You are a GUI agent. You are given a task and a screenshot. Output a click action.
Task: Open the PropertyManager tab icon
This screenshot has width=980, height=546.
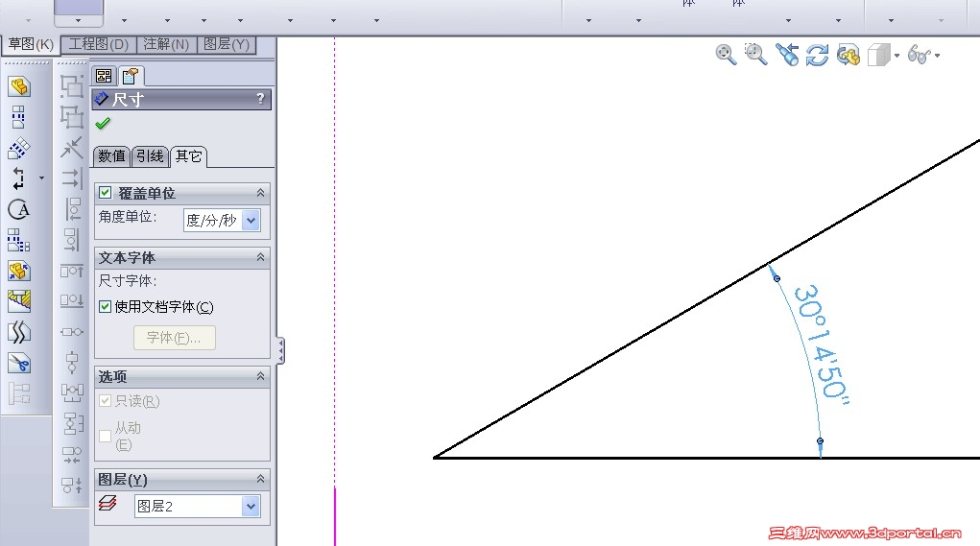coord(130,76)
